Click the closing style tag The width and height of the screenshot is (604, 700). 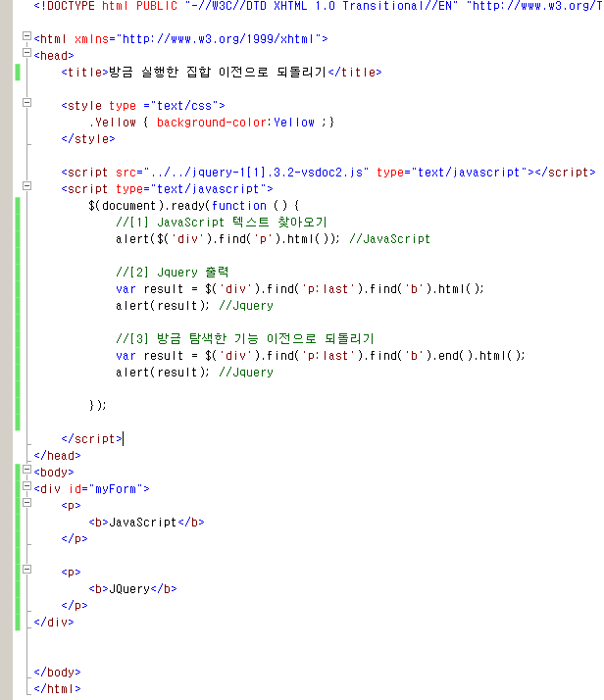pyautogui.click(x=88, y=139)
